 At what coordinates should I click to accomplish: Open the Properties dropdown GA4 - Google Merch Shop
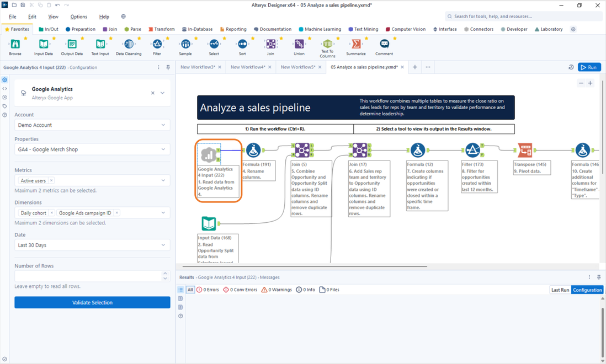coord(92,149)
